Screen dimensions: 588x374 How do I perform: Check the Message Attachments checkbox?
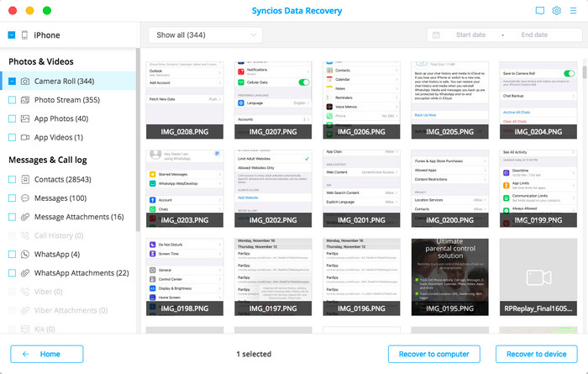(12, 217)
